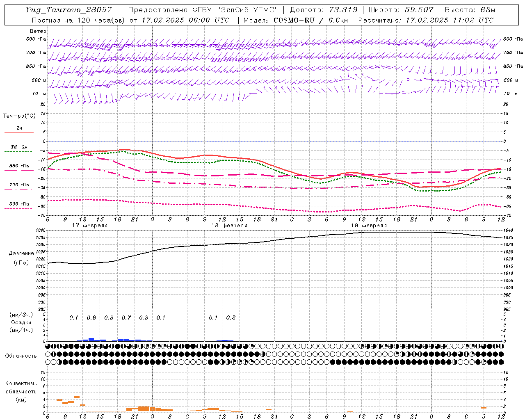The image size is (525, 420).
Task: Click the Высота: 63м value
Action: tap(470, 10)
